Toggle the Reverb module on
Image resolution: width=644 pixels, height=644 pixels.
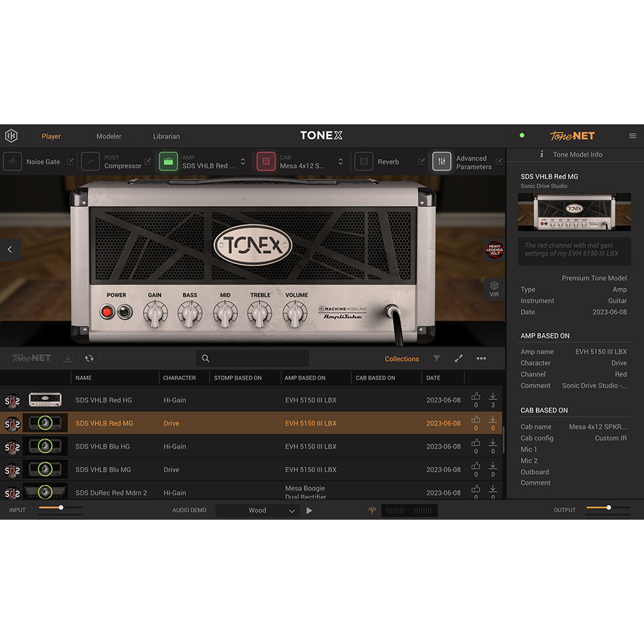coord(363,162)
